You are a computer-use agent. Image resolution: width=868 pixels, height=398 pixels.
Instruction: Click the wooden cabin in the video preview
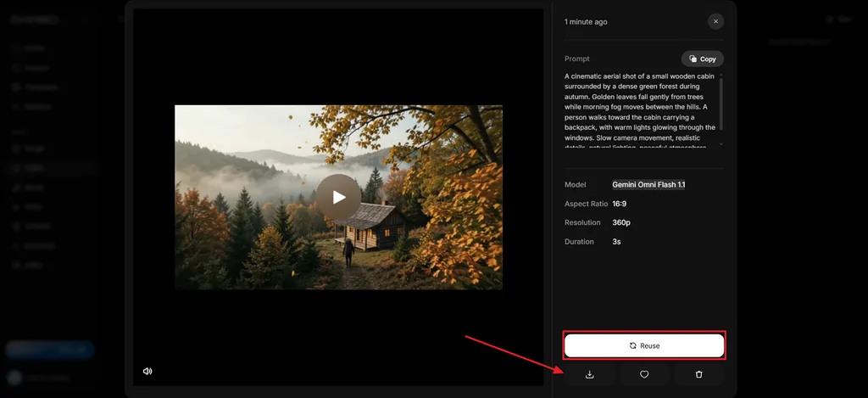tap(372, 227)
